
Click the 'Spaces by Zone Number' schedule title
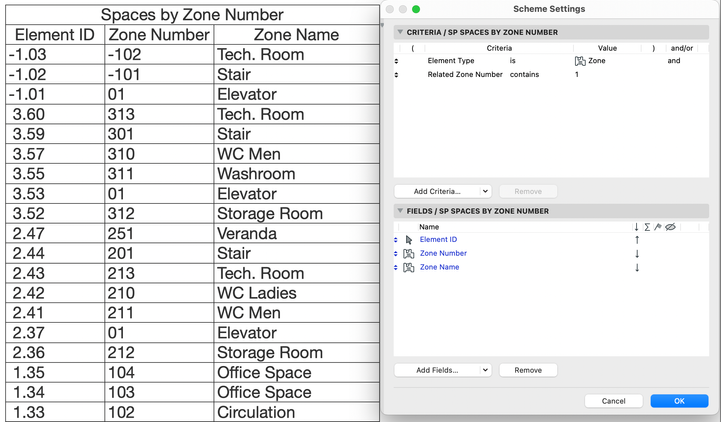(192, 15)
